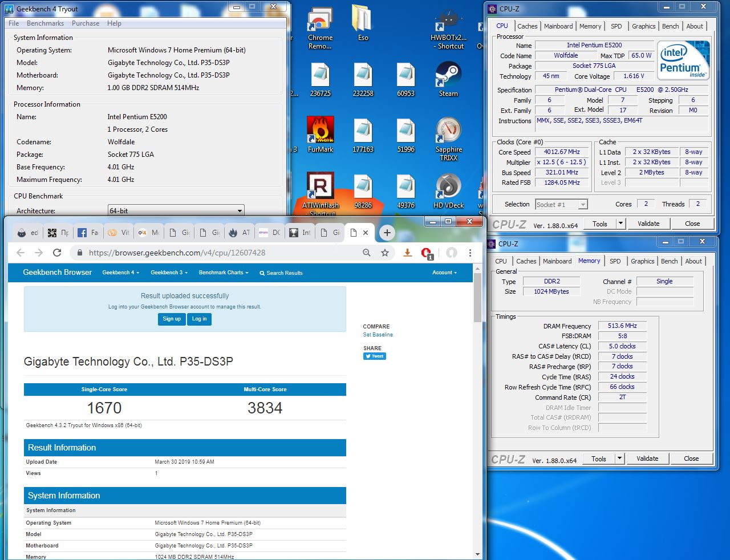Screen dimensions: 730x560
Task: Open the orange download extension icon
Action: click(407, 253)
